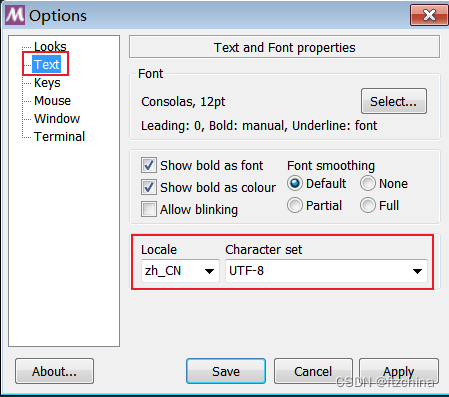This screenshot has height=397, width=449.
Task: Select Looks in the options tree
Action: point(50,46)
